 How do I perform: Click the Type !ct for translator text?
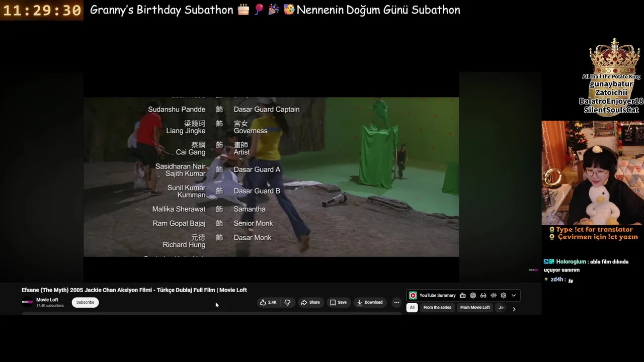[x=594, y=229]
